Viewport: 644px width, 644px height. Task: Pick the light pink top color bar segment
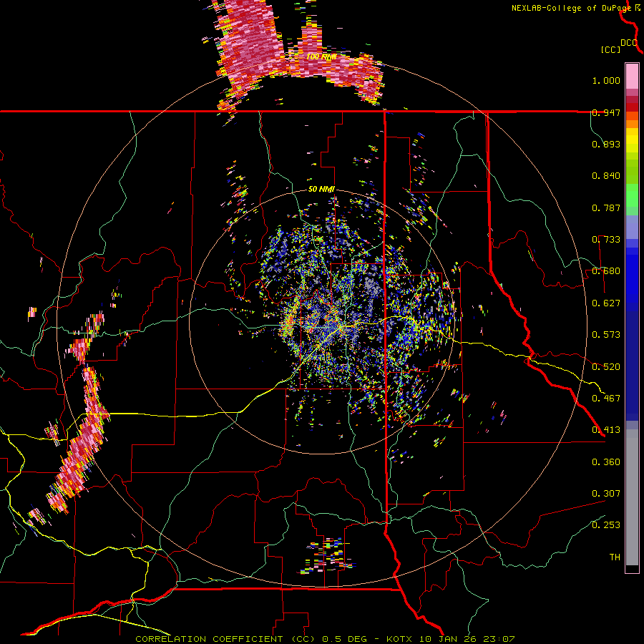pos(632,77)
